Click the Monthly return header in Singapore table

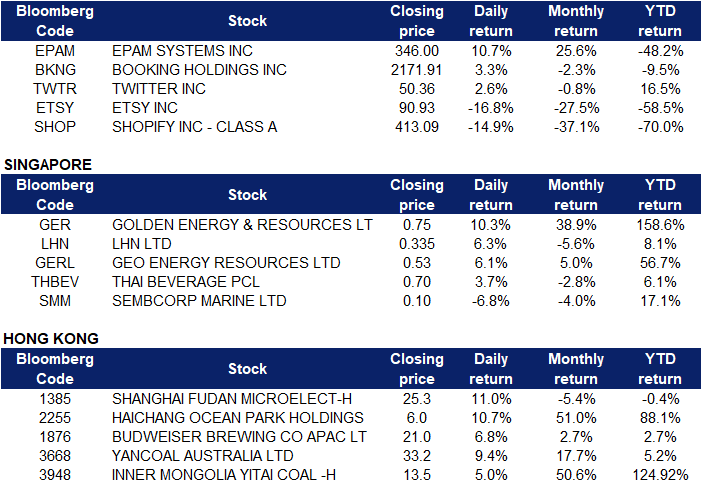pos(576,194)
